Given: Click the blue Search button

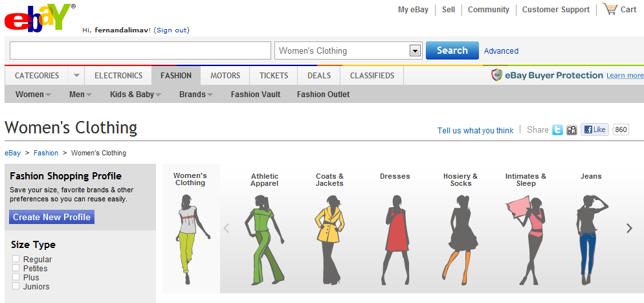Looking at the screenshot, I should point(452,50).
